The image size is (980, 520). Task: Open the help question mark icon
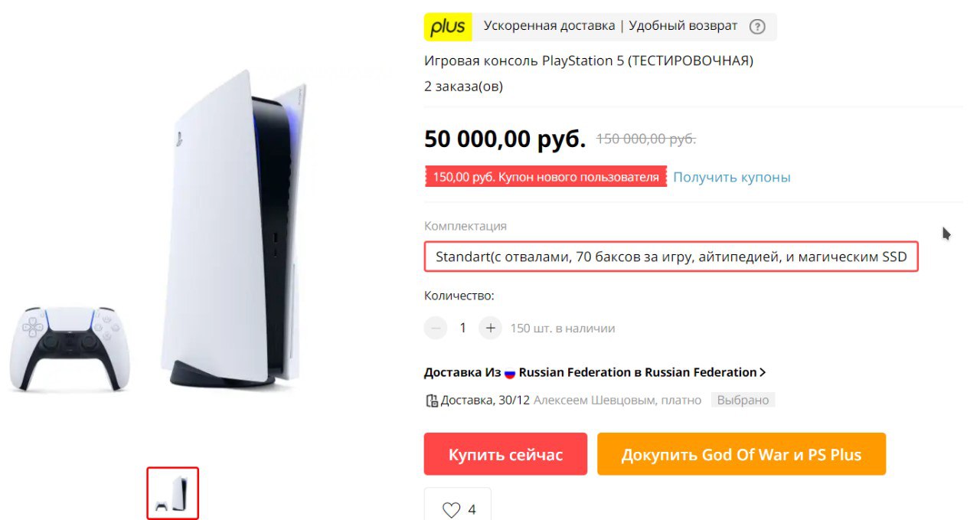757,27
